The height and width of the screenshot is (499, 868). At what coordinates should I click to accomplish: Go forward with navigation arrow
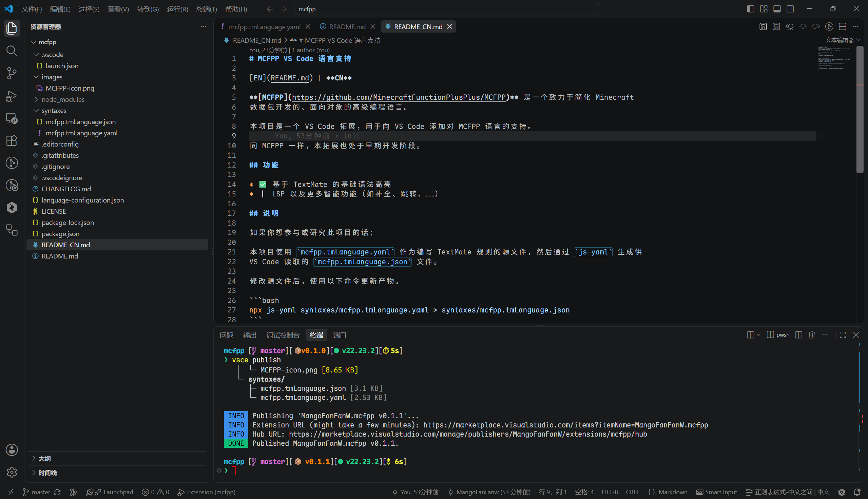coord(283,9)
